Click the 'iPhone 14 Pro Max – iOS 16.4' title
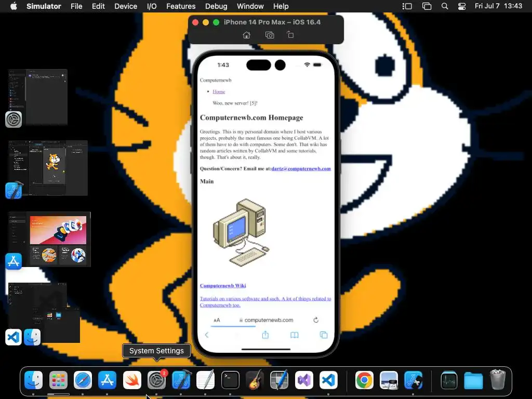532x399 pixels. pos(272,22)
